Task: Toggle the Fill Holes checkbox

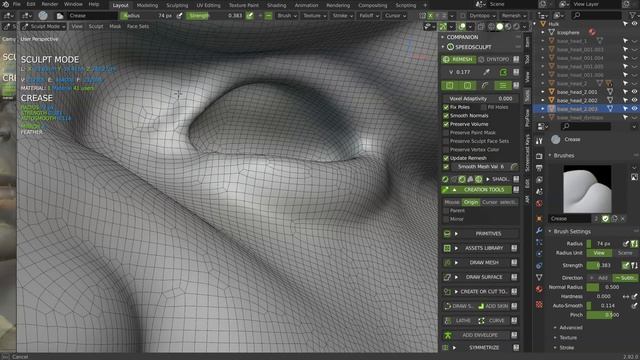Action: coord(484,107)
